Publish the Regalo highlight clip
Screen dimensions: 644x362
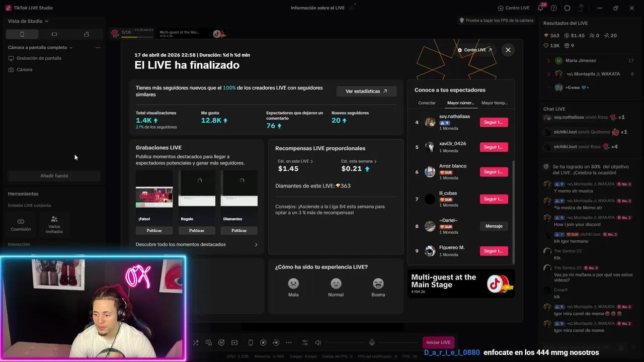(197, 230)
